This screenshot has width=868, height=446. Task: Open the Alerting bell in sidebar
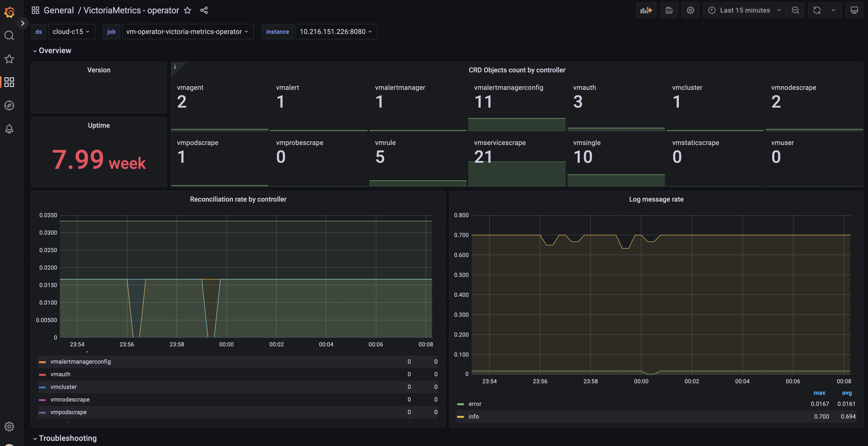(9, 129)
